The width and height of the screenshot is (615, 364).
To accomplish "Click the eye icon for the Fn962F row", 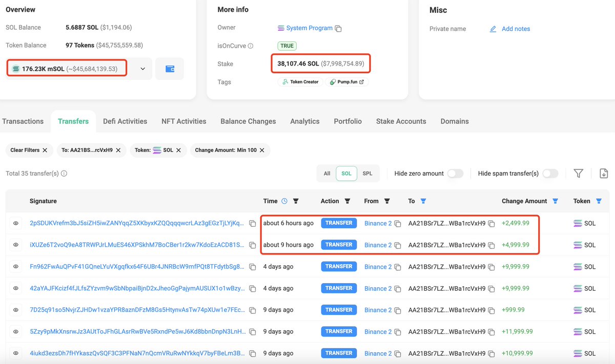I will [16, 267].
